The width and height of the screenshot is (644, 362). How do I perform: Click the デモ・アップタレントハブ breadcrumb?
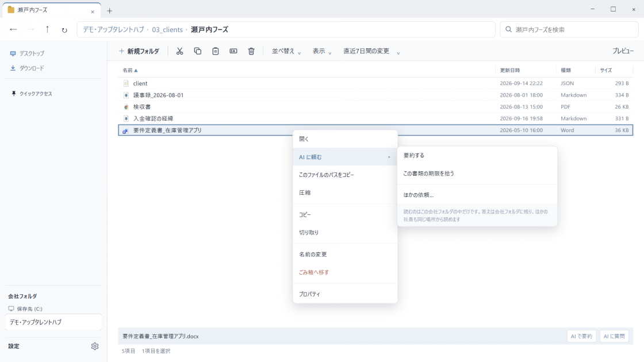114,29
